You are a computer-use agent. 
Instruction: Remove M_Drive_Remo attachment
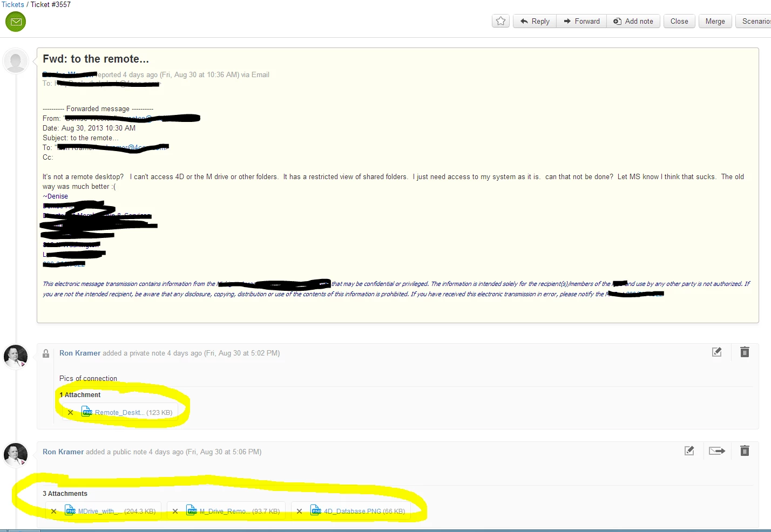pos(175,511)
